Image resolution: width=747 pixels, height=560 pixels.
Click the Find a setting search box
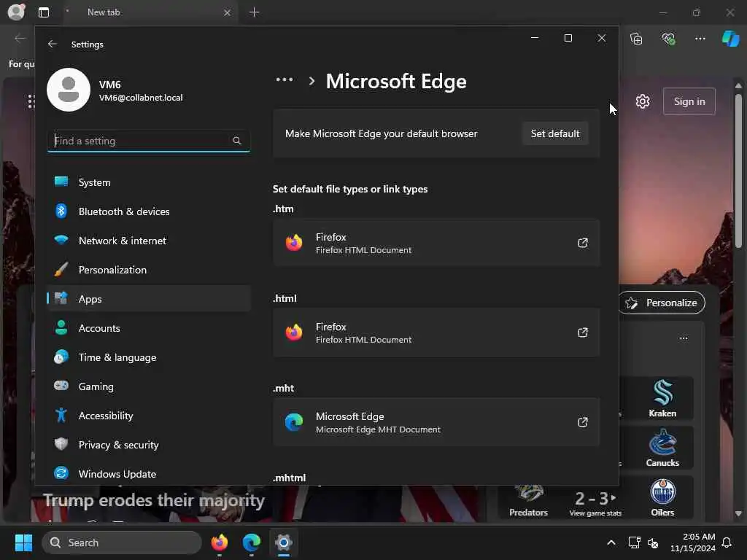149,141
